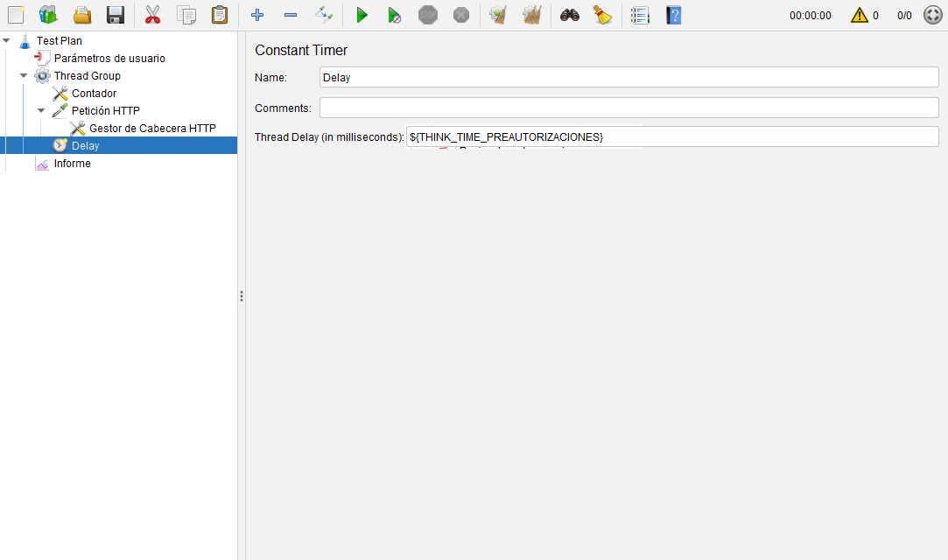Start test without pause timers
Image resolution: width=948 pixels, height=560 pixels.
click(x=393, y=15)
